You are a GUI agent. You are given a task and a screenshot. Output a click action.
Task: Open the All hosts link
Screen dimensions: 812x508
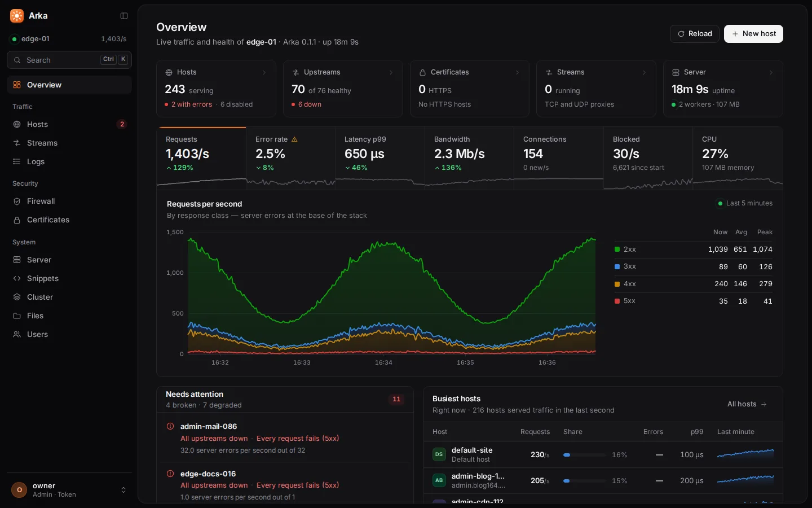tap(747, 404)
